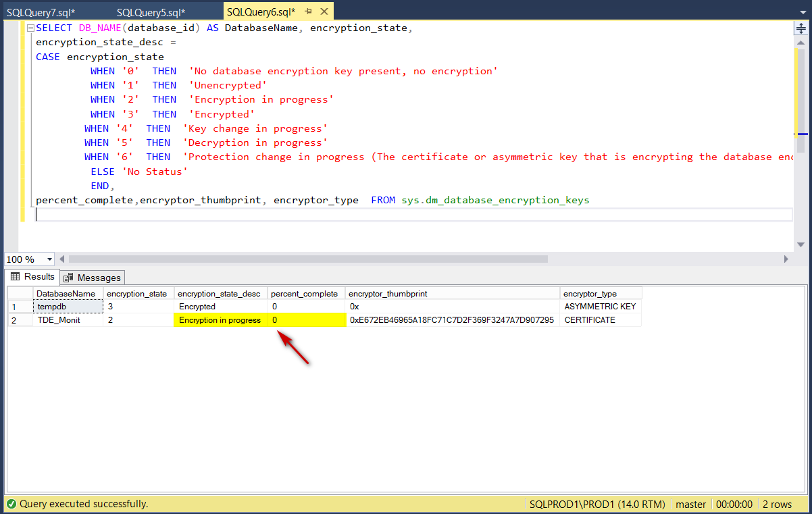Select the DatabaseName column header
The image size is (812, 514).
66,294
